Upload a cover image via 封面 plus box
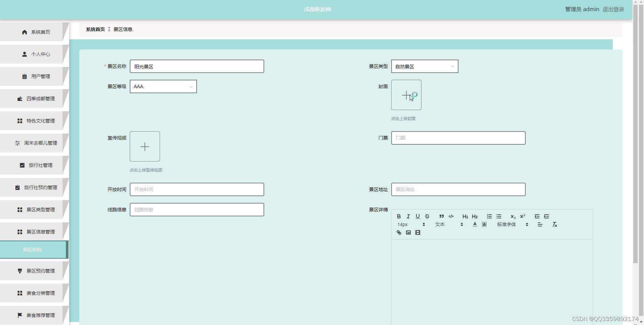Image resolution: width=644 pixels, height=325 pixels. [x=406, y=95]
